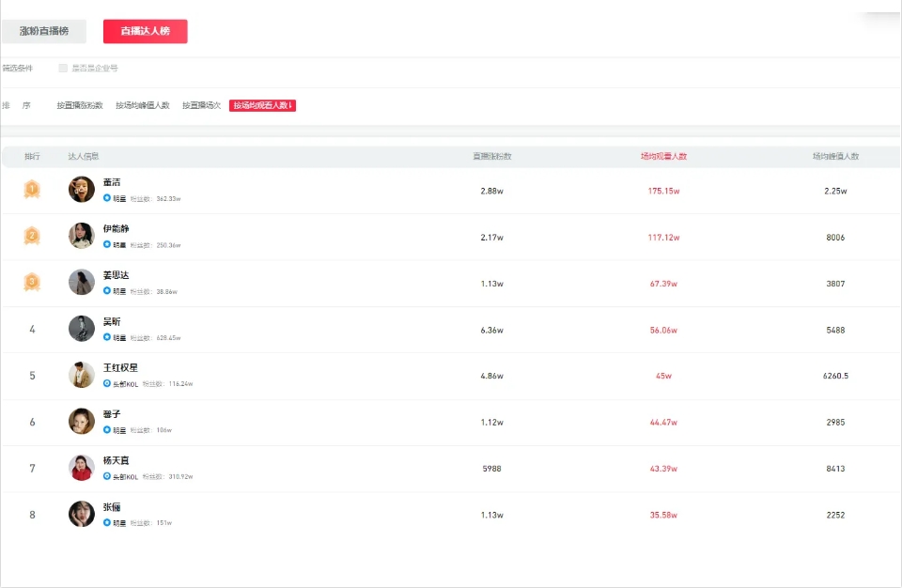Click the 头部KOL badge icon under 王红权星
This screenshot has width=902, height=588.
(107, 384)
